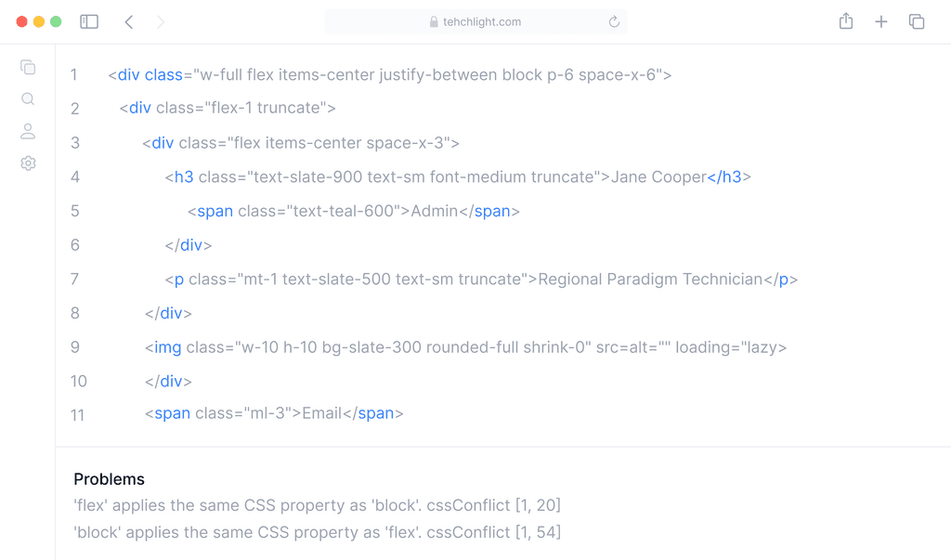Open Settings via the sidebar gear icon
This screenshot has width=951, height=560.
tap(28, 163)
